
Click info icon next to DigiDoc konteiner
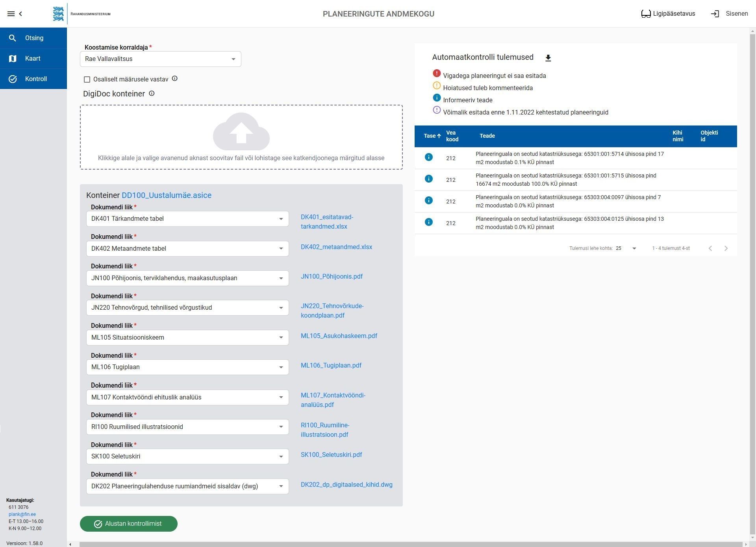click(152, 94)
